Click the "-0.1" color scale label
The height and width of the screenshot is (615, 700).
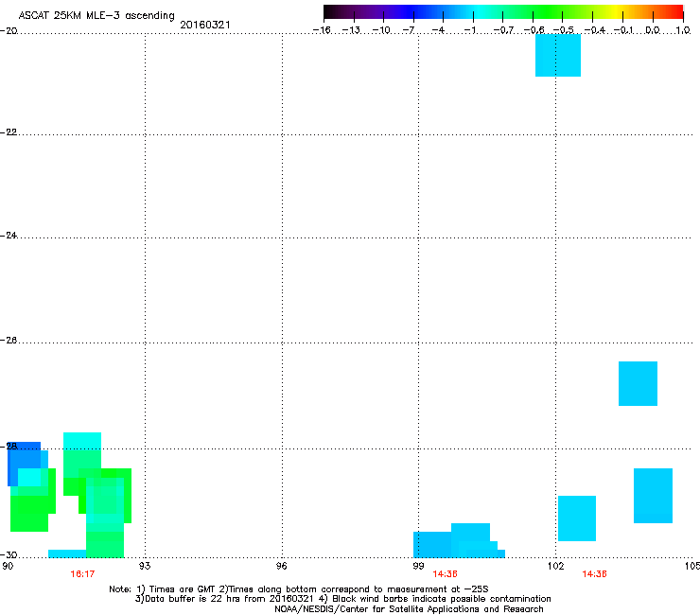(623, 30)
